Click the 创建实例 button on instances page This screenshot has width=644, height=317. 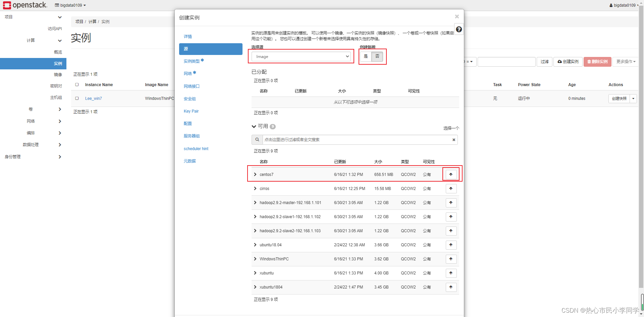coord(568,62)
